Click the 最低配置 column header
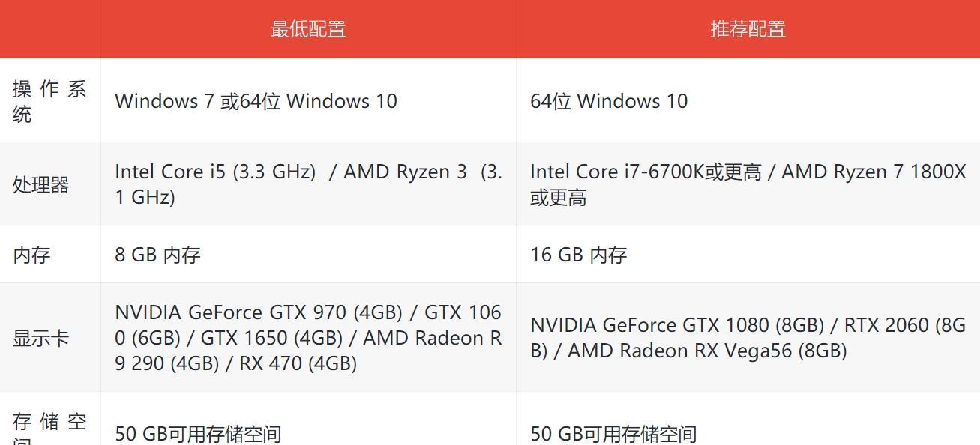 click(x=308, y=29)
